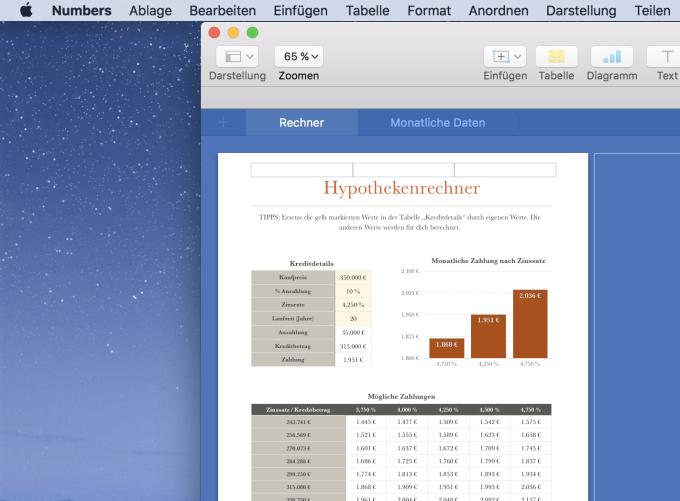The height and width of the screenshot is (501, 680).
Task: Click the 243.741 € row header cell
Action: (x=298, y=422)
